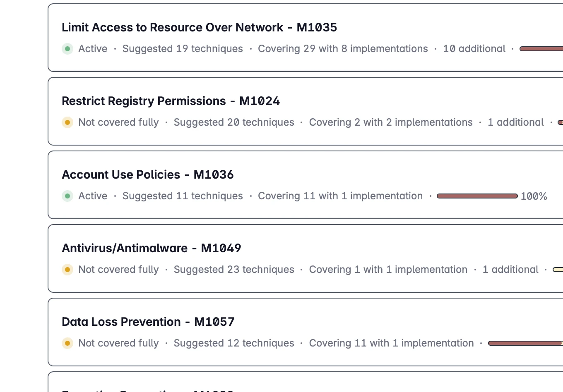Open Antivirus/Antimalware - M1049 title
Image resolution: width=563 pixels, height=392 pixels.
pyautogui.click(x=152, y=248)
